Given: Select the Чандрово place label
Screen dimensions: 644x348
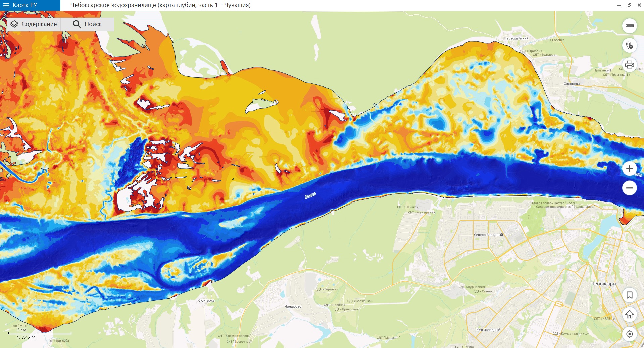Looking at the screenshot, I should (293, 306).
